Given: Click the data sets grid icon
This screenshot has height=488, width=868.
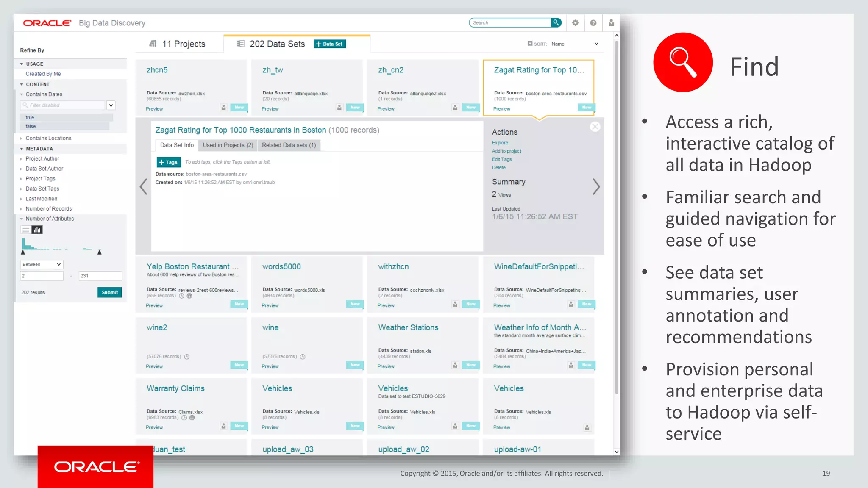Looking at the screenshot, I should pyautogui.click(x=241, y=44).
